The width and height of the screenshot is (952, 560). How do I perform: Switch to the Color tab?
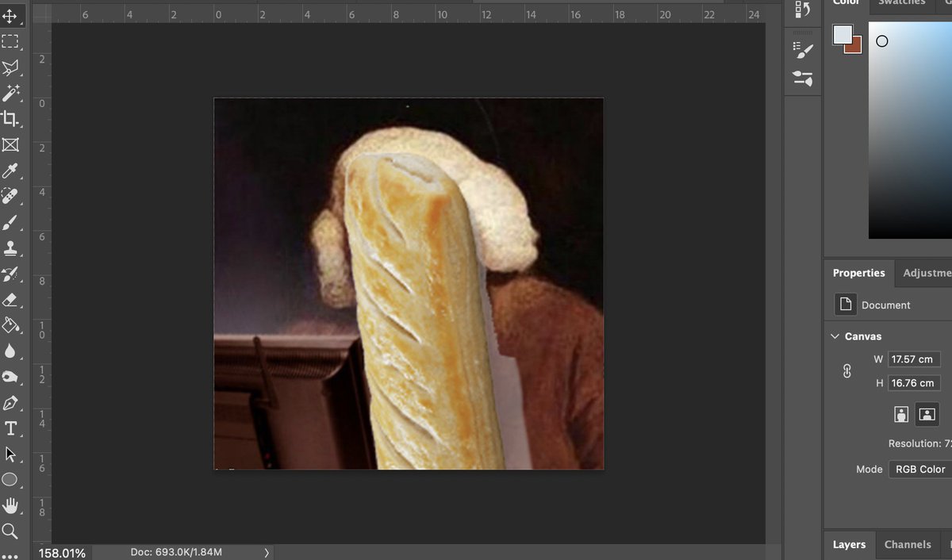[846, 3]
